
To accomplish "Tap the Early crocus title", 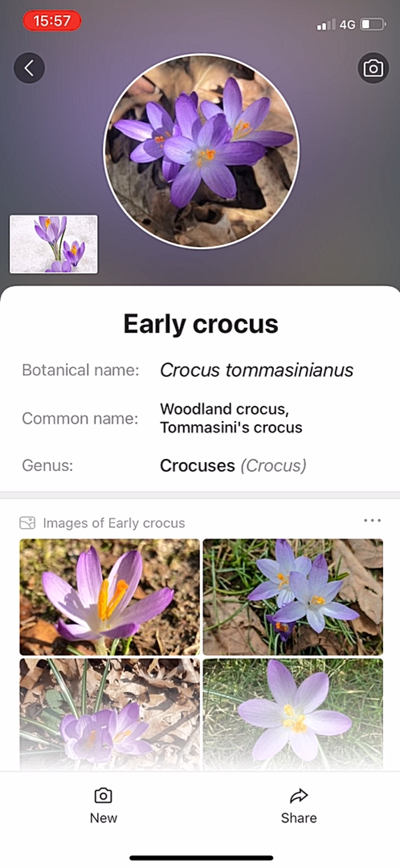I will (x=201, y=324).
